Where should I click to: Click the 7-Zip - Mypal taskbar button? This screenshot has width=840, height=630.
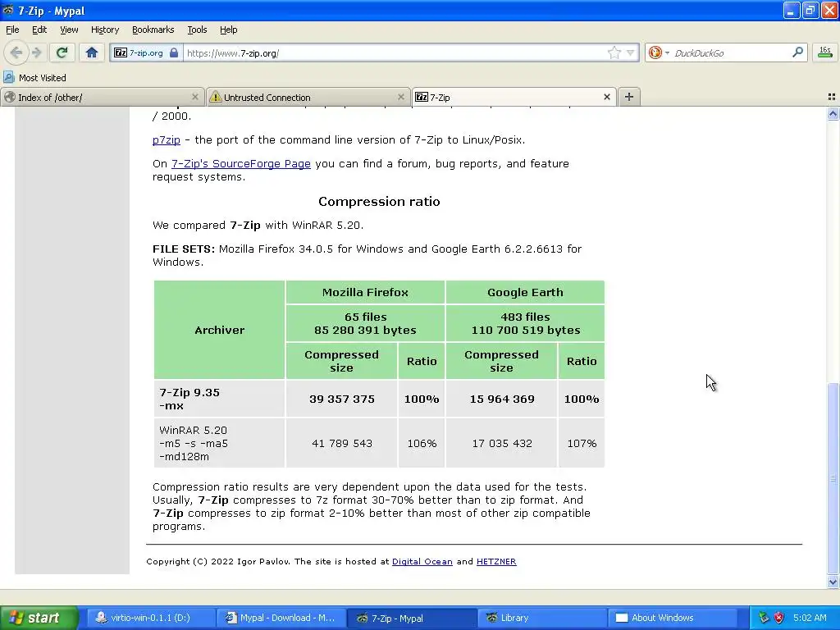click(x=412, y=618)
